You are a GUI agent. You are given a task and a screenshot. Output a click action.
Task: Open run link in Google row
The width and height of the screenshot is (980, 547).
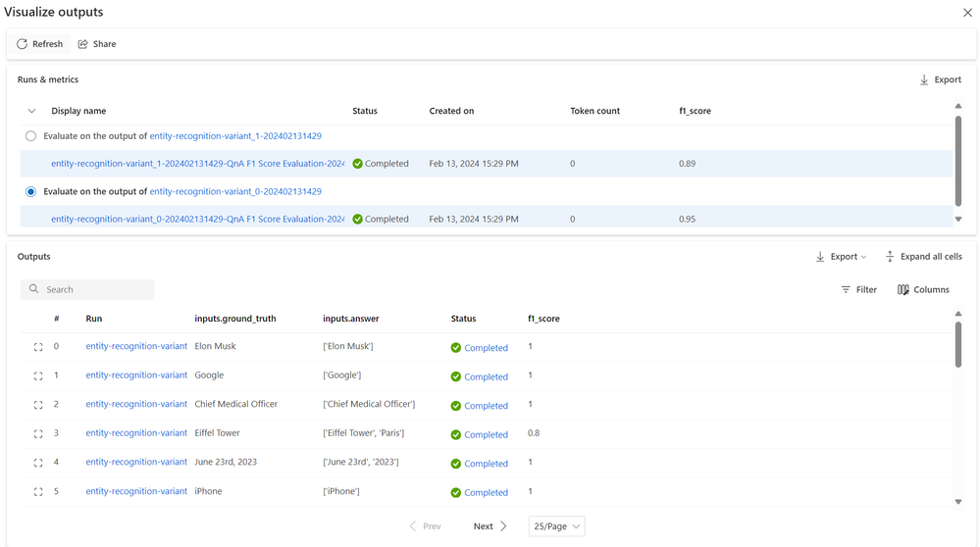136,375
